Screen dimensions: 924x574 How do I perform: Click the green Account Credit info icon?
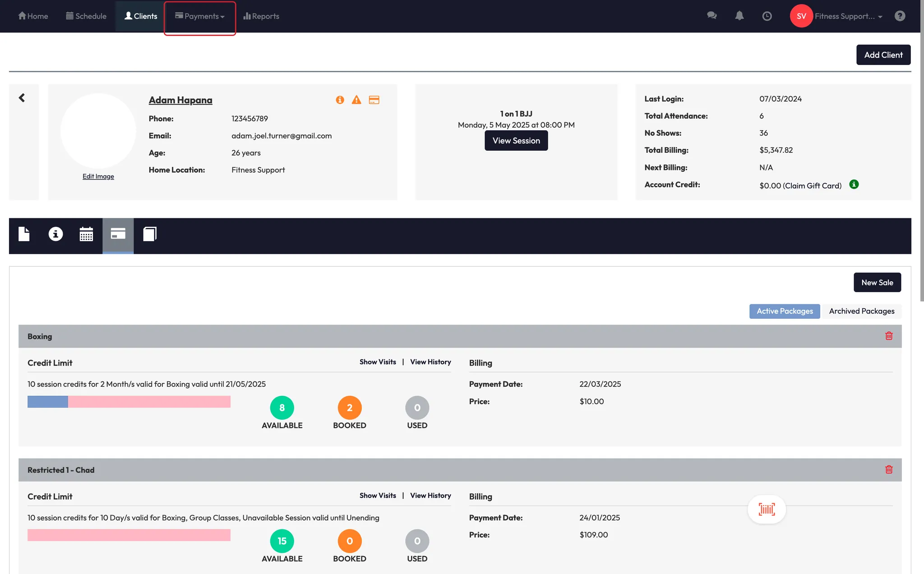pos(854,184)
